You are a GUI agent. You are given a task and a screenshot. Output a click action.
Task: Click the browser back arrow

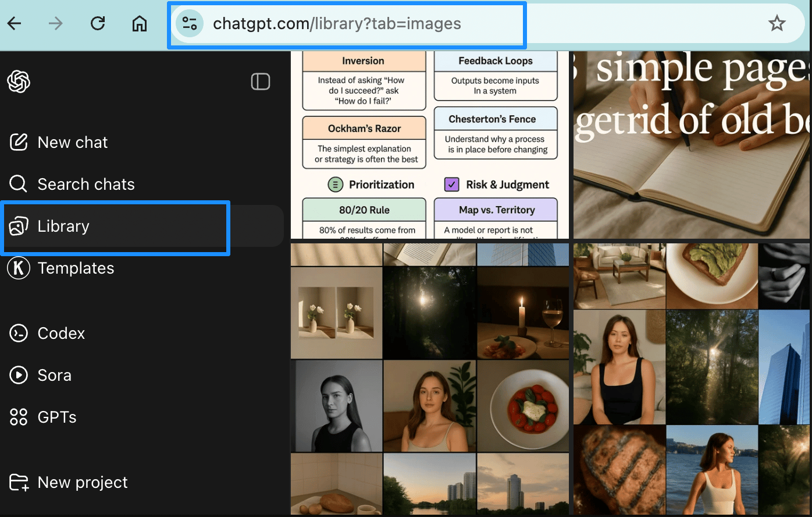pos(15,23)
